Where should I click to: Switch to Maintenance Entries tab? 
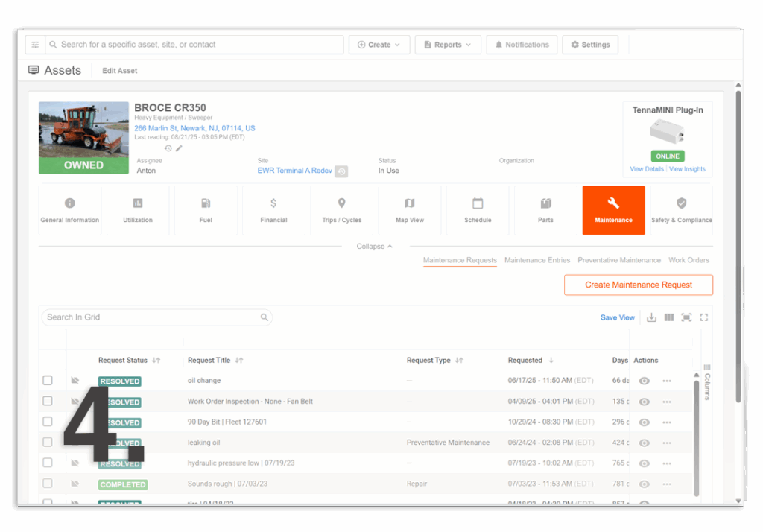click(537, 260)
